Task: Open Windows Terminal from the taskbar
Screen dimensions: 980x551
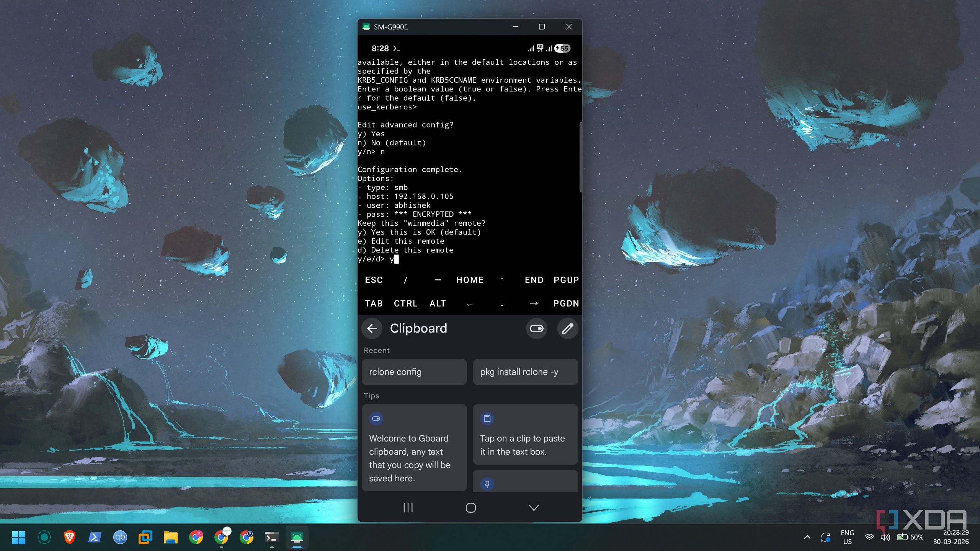Action: (x=272, y=537)
